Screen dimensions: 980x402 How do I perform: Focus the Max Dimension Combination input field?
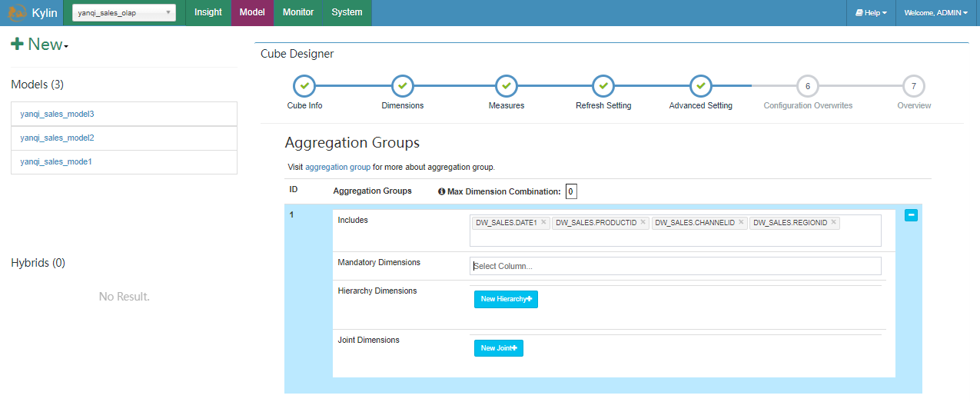pyautogui.click(x=571, y=191)
